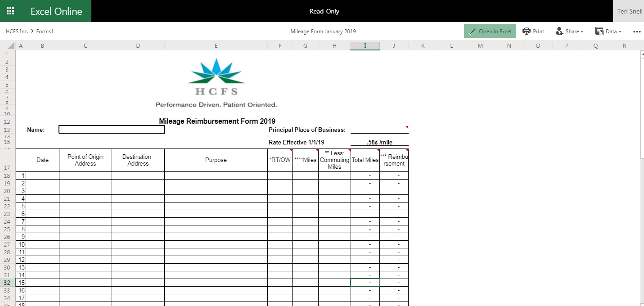This screenshot has height=306, width=644.
Task: Click the pencil icon in Open in Excel
Action: [473, 31]
